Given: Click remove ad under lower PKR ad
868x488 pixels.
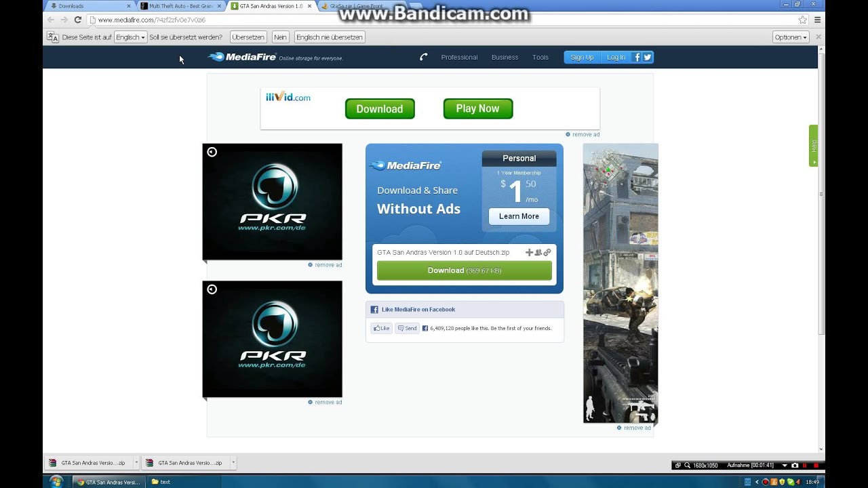Looking at the screenshot, I should 325,402.
